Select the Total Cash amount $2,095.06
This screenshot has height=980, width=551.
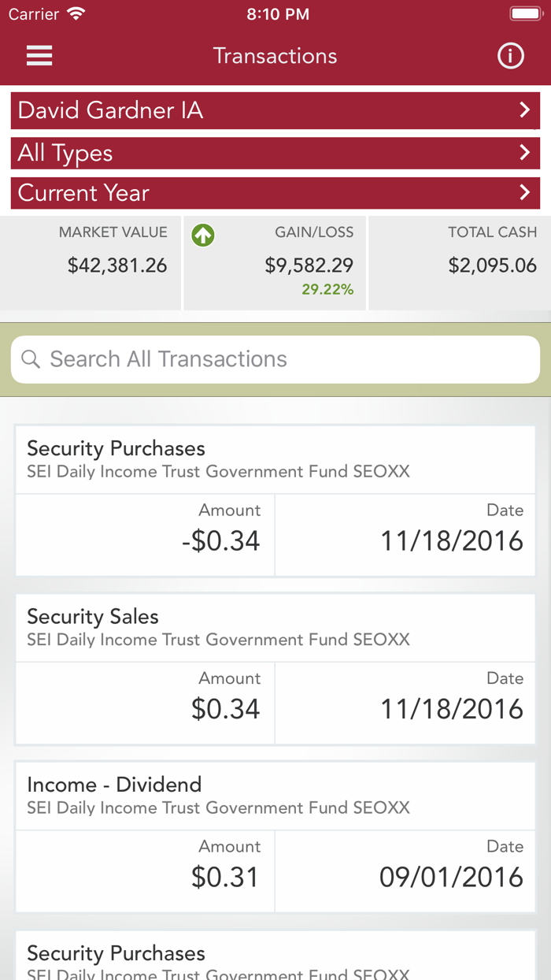tap(492, 265)
